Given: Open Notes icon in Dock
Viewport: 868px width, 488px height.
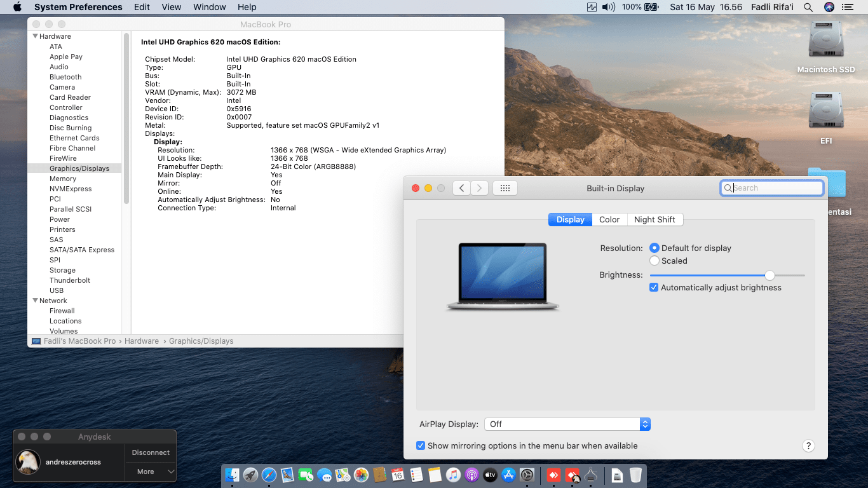Looking at the screenshot, I should (x=435, y=475).
